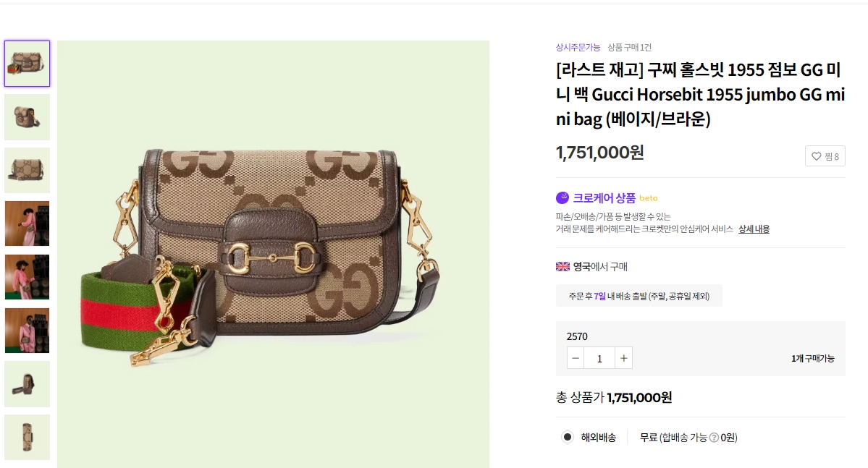Screen dimensions: 868x468
Task: Click the heart icon in 찜 button
Action: click(x=816, y=156)
